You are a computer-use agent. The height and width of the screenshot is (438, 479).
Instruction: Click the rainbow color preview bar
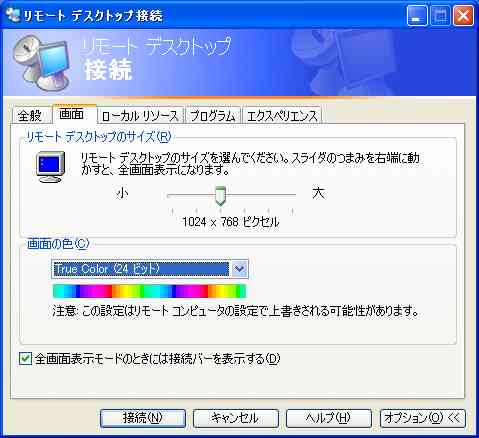pyautogui.click(x=149, y=291)
